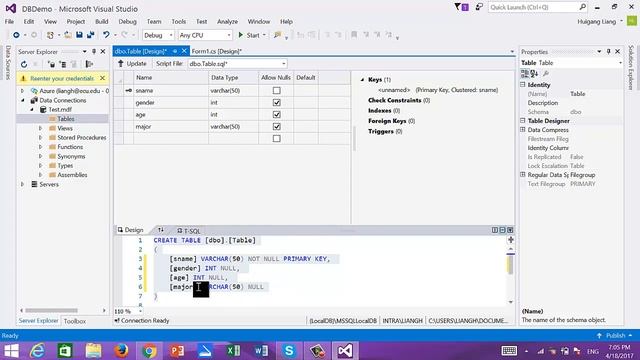Expand the Servers node
This screenshot has width=640, height=360.
(22, 184)
